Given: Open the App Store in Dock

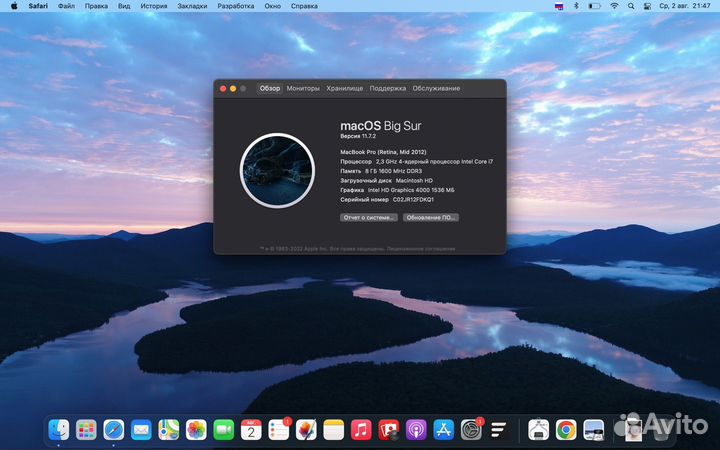Looking at the screenshot, I should click(444, 430).
